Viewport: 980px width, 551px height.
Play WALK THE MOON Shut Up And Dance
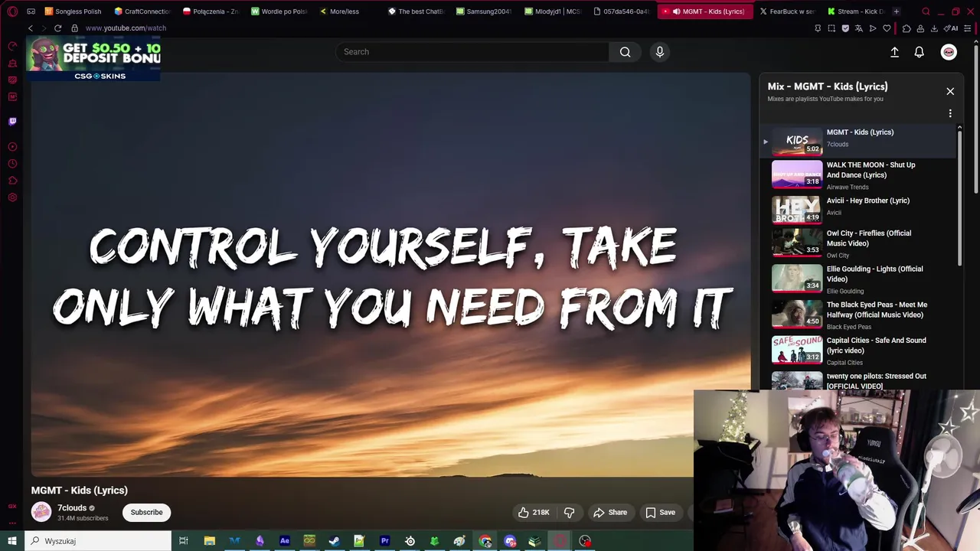point(857,175)
